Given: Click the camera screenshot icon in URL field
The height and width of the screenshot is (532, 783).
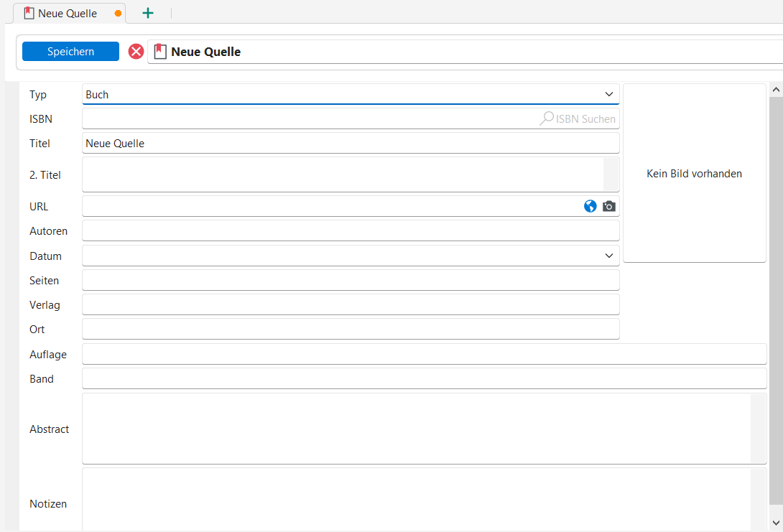Looking at the screenshot, I should click(x=609, y=207).
